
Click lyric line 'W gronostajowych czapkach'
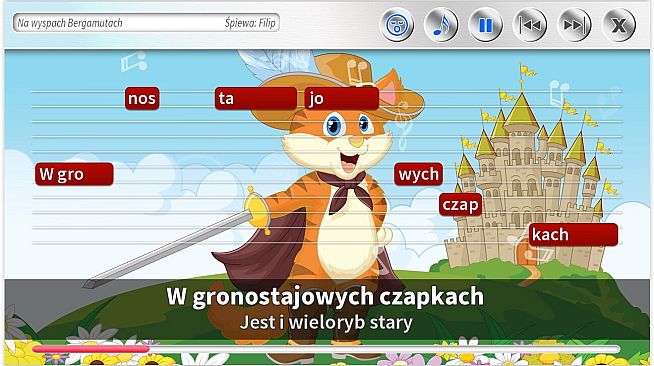coord(325,296)
